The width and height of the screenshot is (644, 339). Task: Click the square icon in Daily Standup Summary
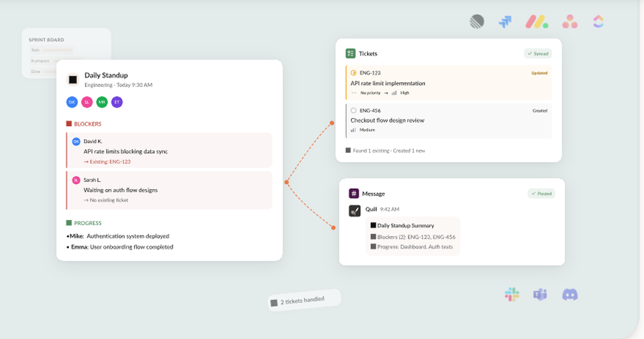pyautogui.click(x=374, y=225)
